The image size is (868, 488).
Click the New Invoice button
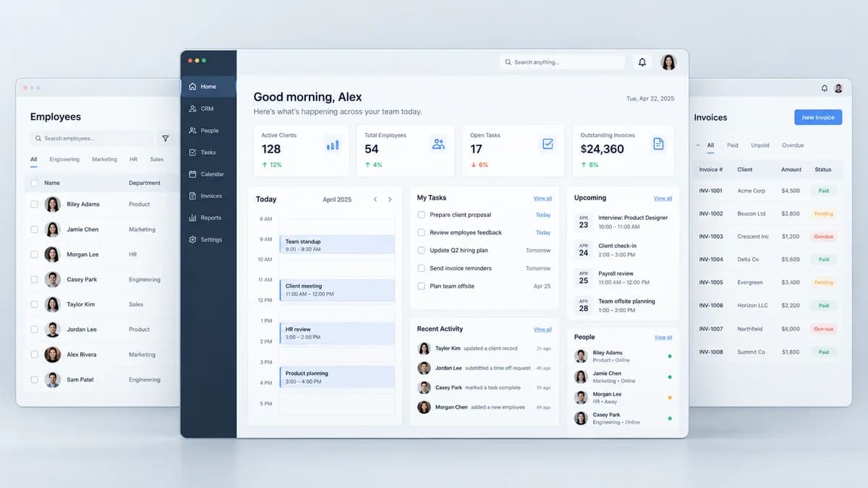[818, 117]
